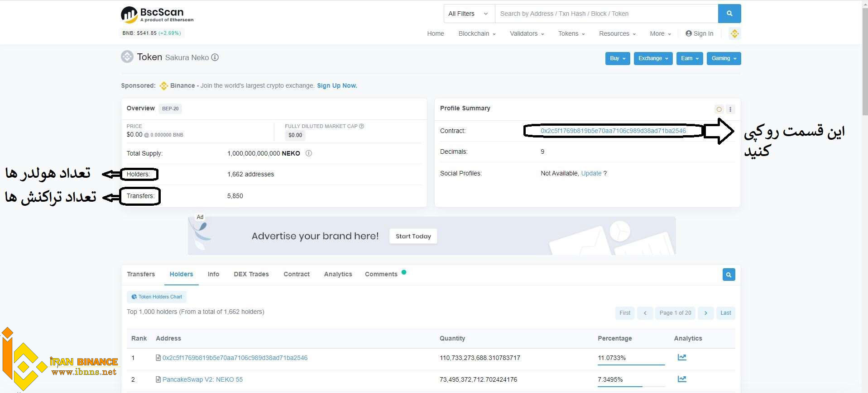Open the Buy dropdown button
The height and width of the screenshot is (393, 868).
[x=618, y=58]
